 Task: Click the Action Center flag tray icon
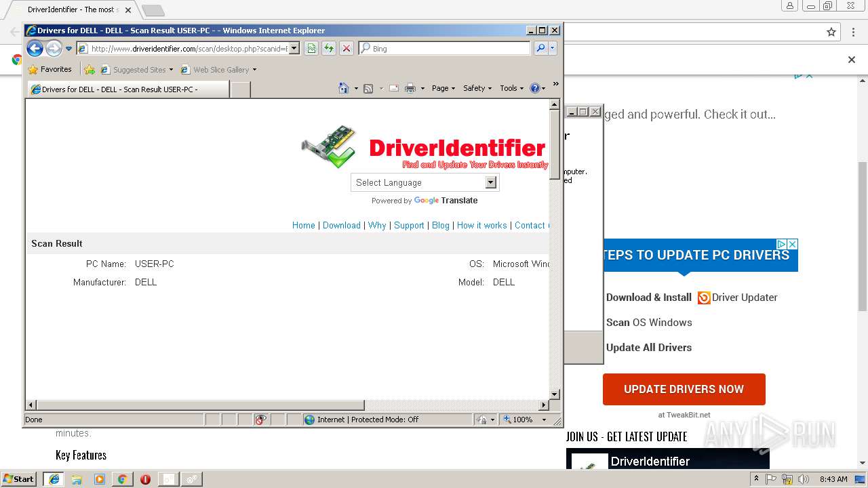[771, 479]
